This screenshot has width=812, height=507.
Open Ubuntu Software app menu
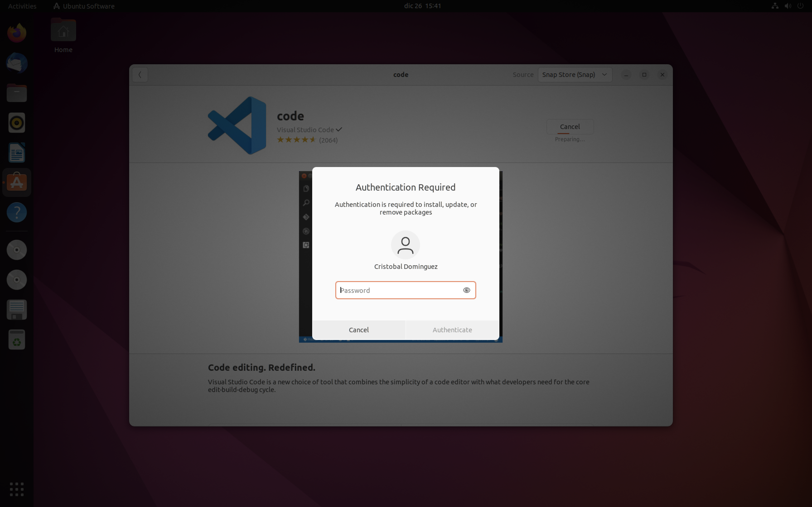click(84, 6)
